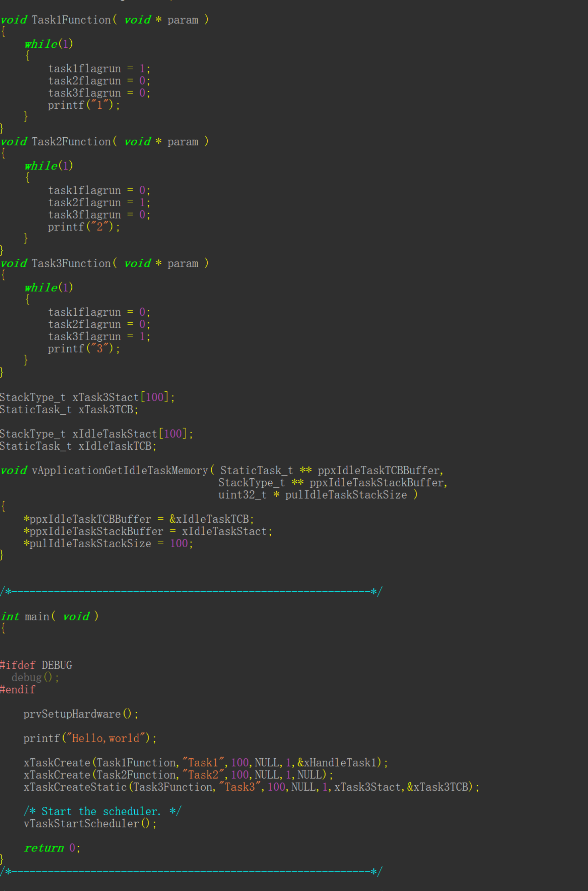
Task: Click xTaskCreateStatic line for Task3Function
Action: click(x=251, y=787)
